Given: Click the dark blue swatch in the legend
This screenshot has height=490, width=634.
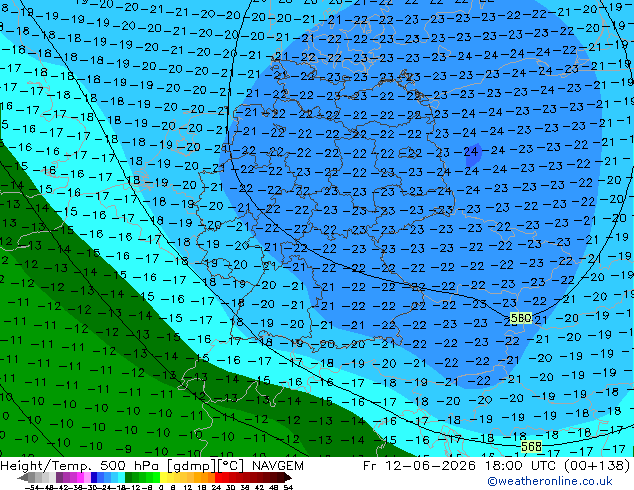Looking at the screenshot, I should click(94, 478).
